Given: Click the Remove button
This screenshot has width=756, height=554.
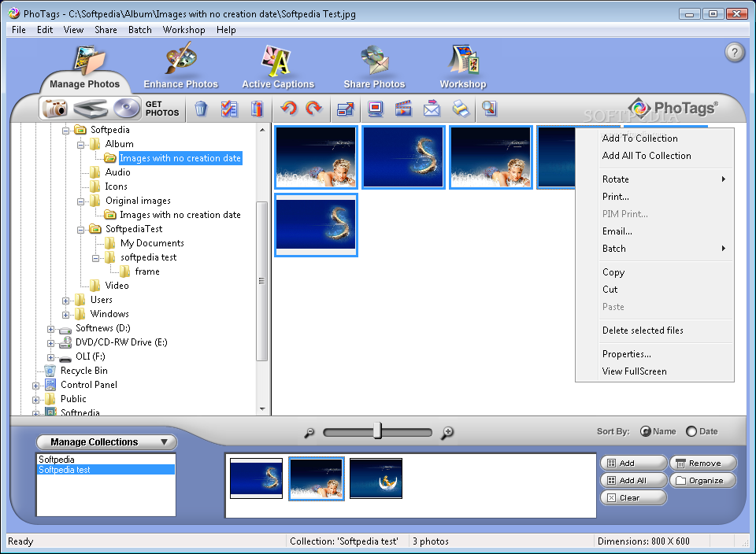Looking at the screenshot, I should [x=703, y=463].
